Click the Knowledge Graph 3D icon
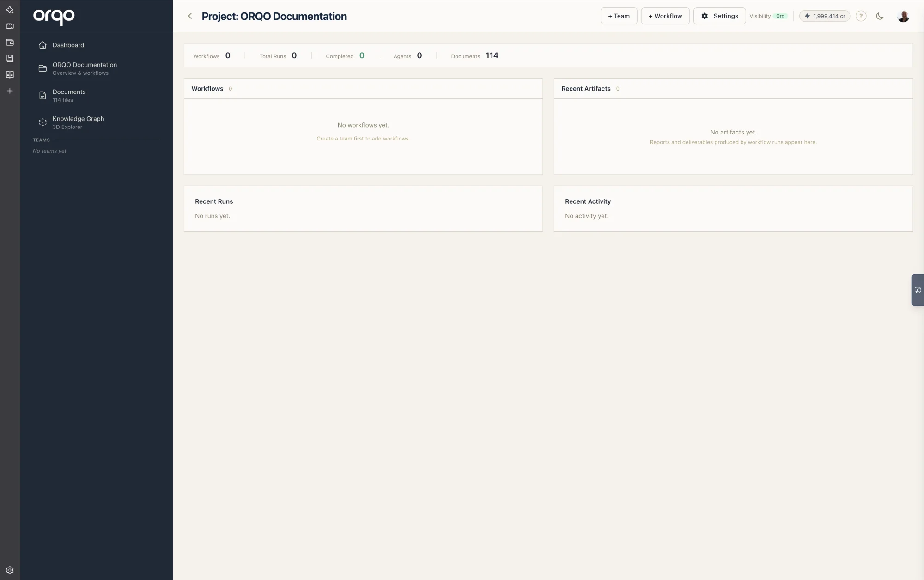The image size is (924, 580). 43,122
